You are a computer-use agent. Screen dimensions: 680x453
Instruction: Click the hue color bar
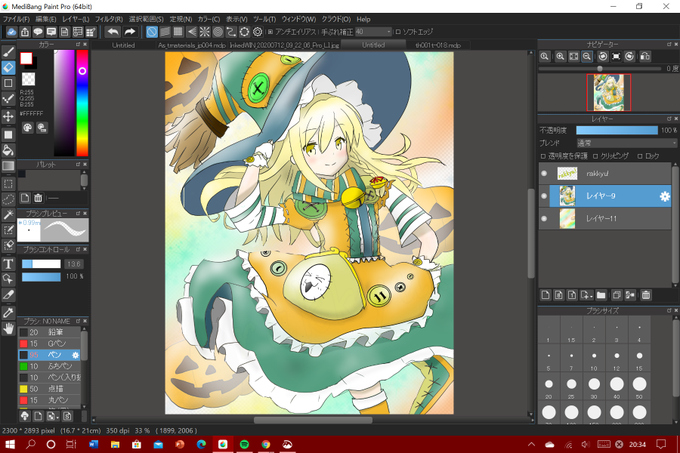pos(82,103)
